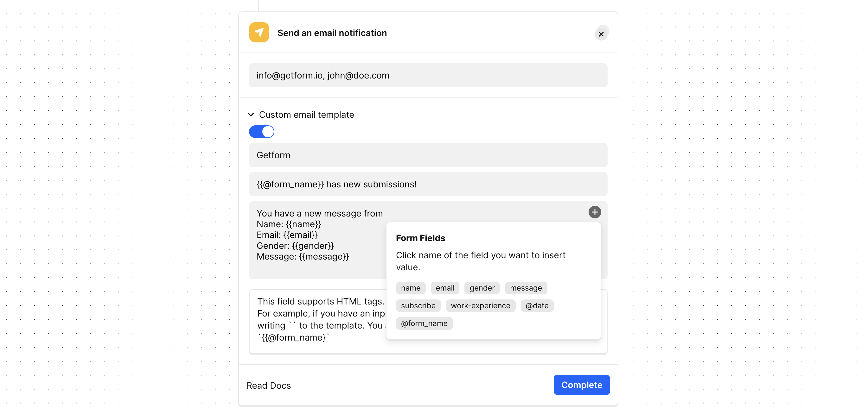Select the 'message' form field tag
The height and width of the screenshot is (414, 868).
[x=526, y=287]
